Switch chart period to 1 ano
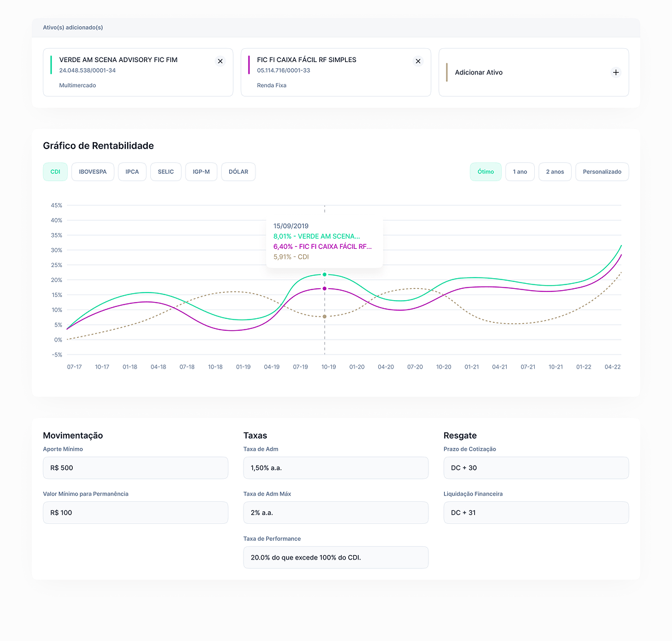The width and height of the screenshot is (672, 641). coord(520,172)
